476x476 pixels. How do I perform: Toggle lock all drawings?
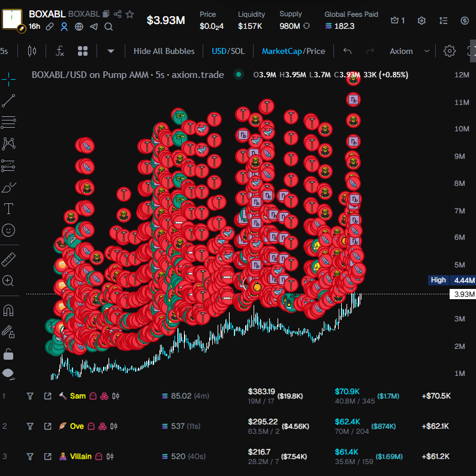8,354
